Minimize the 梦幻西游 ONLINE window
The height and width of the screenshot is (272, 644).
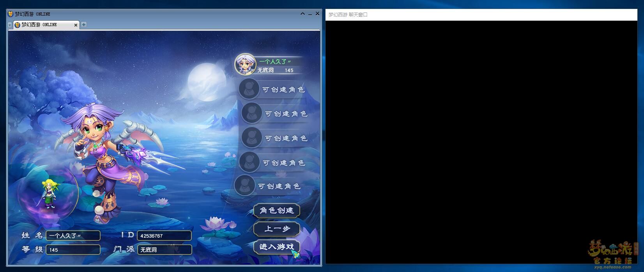pos(310,14)
